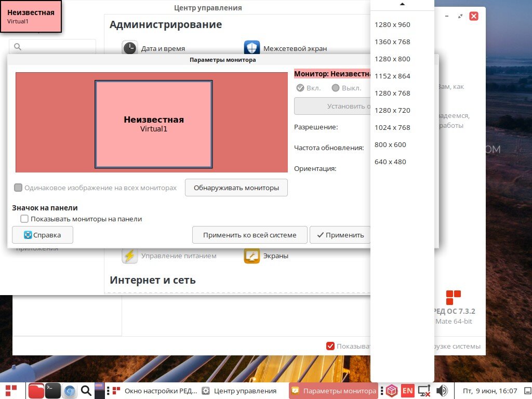This screenshot has width=532, height=399.
Task: Switch to EN keyboard layout indicator
Action: (408, 390)
